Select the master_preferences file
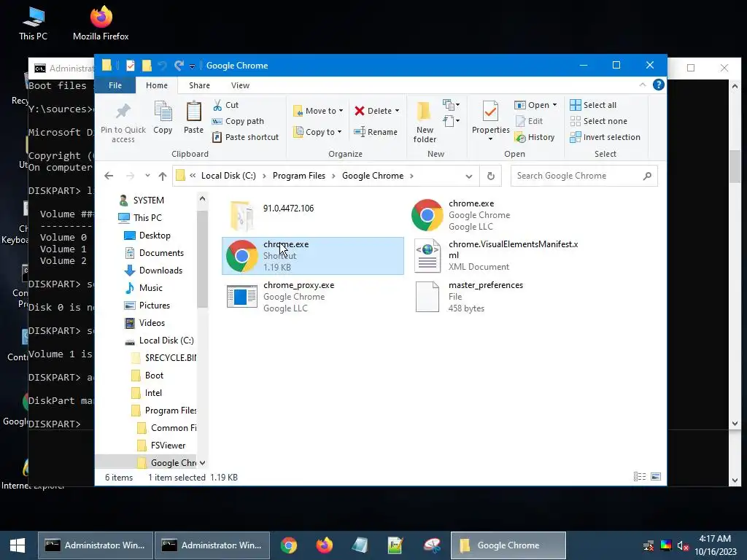 tap(498, 297)
